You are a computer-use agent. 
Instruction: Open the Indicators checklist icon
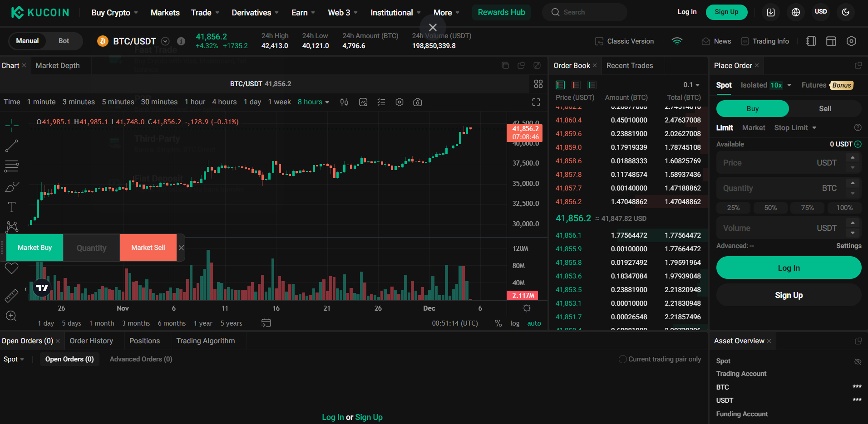[x=381, y=102]
